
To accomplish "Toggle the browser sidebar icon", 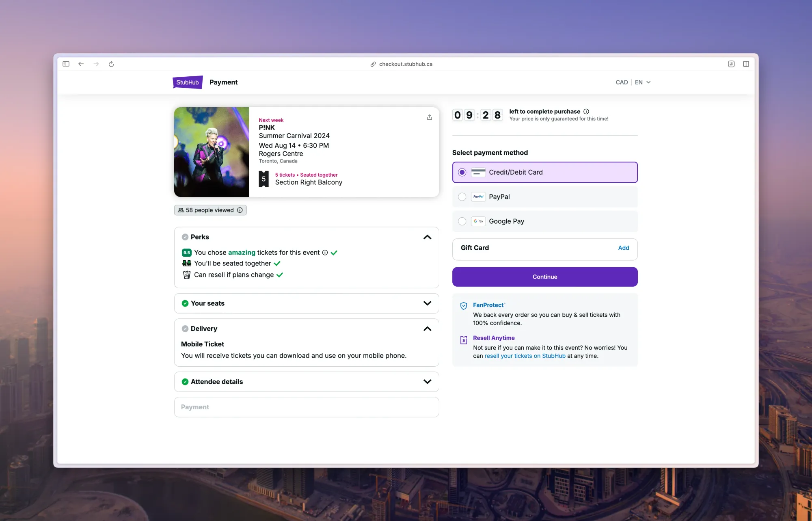I will tap(66, 64).
